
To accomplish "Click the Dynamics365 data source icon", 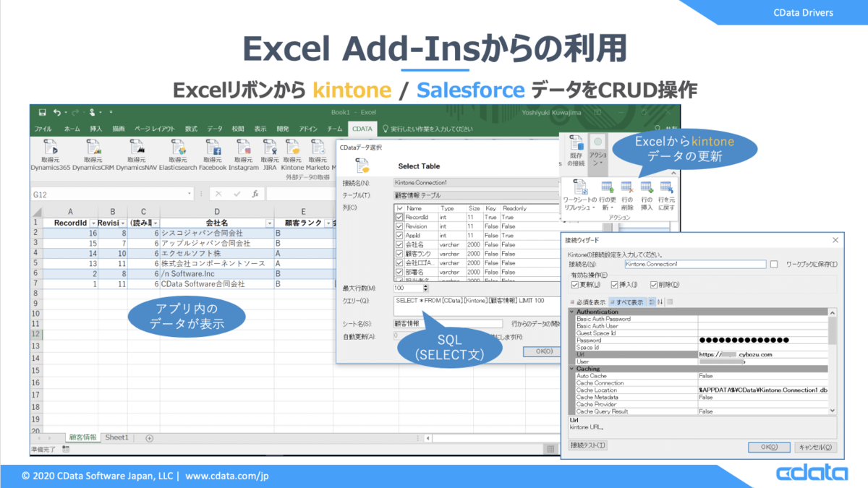I will click(x=50, y=146).
